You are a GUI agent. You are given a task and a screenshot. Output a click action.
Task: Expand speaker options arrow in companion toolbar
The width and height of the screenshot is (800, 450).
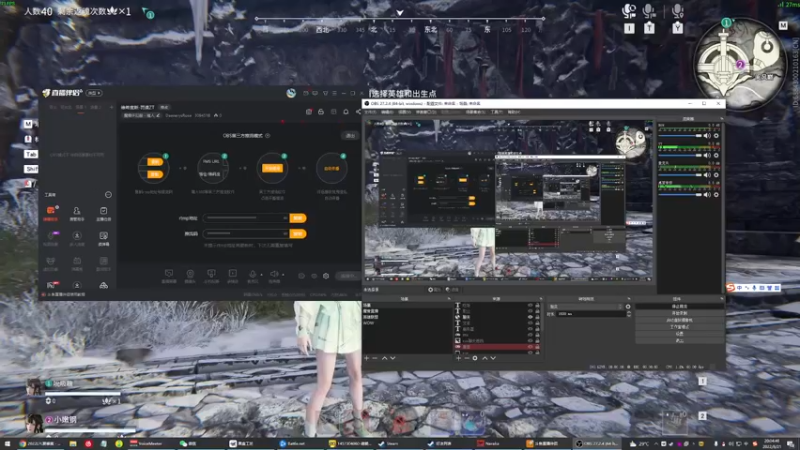283,275
